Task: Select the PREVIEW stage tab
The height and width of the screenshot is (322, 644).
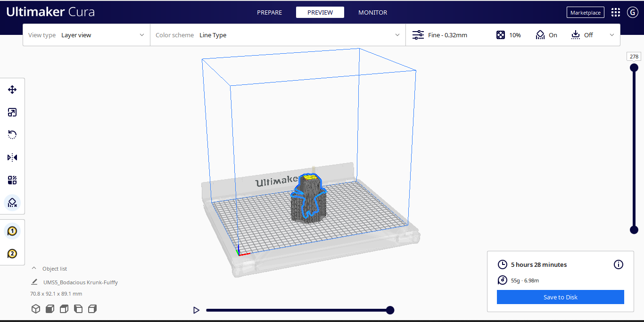Action: pyautogui.click(x=320, y=12)
